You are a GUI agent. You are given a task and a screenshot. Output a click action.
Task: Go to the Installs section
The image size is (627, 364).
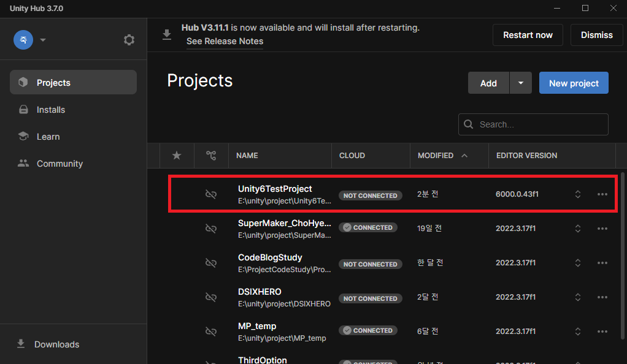73,110
